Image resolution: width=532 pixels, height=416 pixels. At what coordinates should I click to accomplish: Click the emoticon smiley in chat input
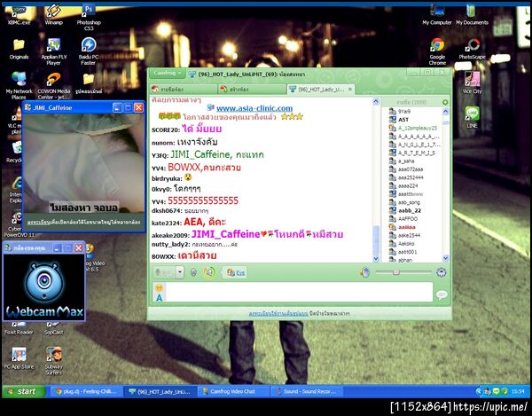click(159, 288)
